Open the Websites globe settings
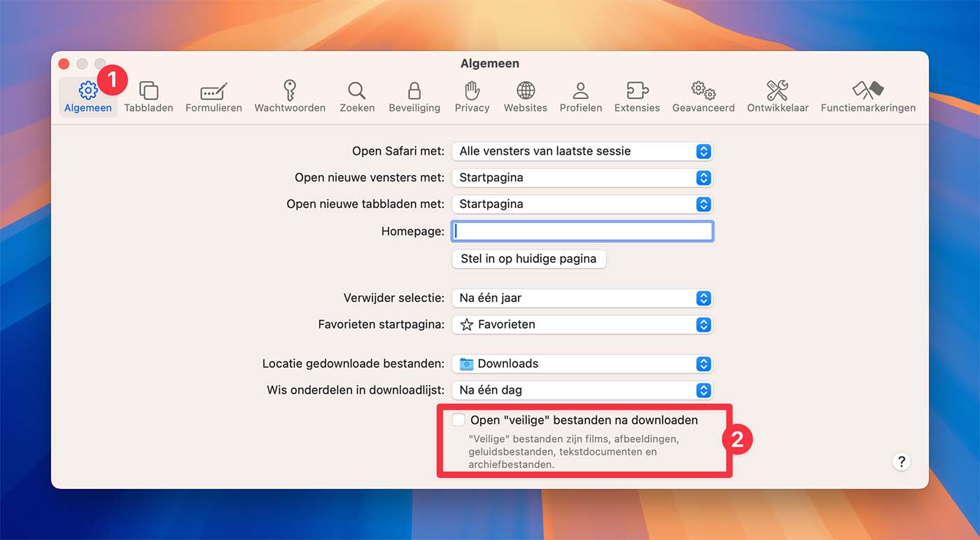The image size is (980, 540). (x=525, y=97)
